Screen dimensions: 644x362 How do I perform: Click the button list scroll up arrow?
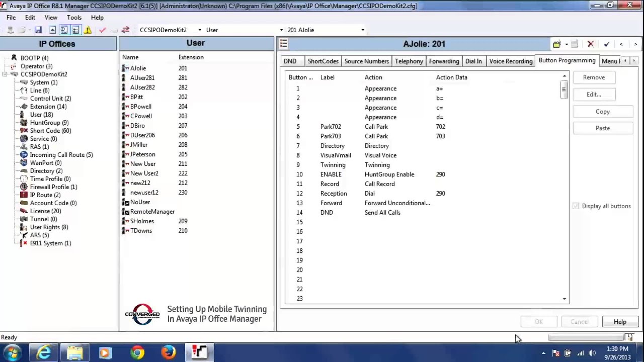click(x=564, y=76)
